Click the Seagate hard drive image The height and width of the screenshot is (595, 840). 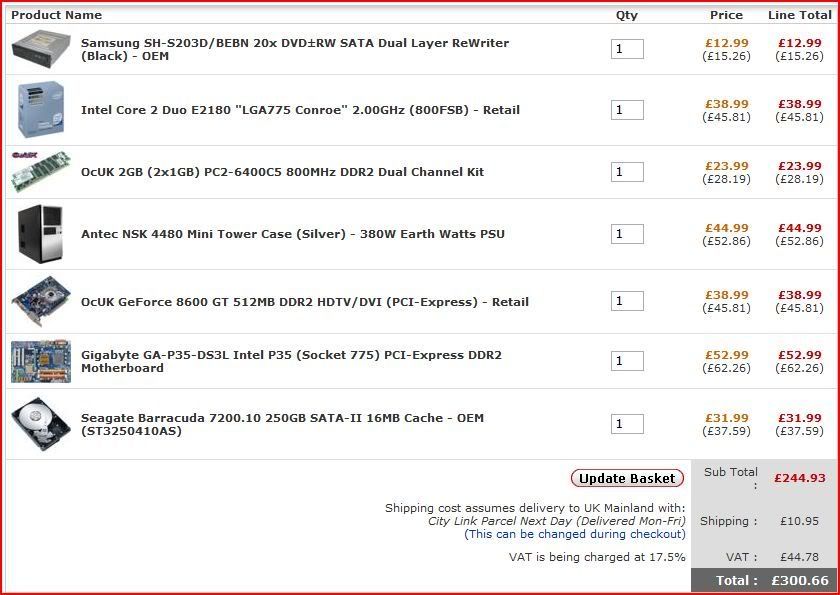click(x=41, y=424)
